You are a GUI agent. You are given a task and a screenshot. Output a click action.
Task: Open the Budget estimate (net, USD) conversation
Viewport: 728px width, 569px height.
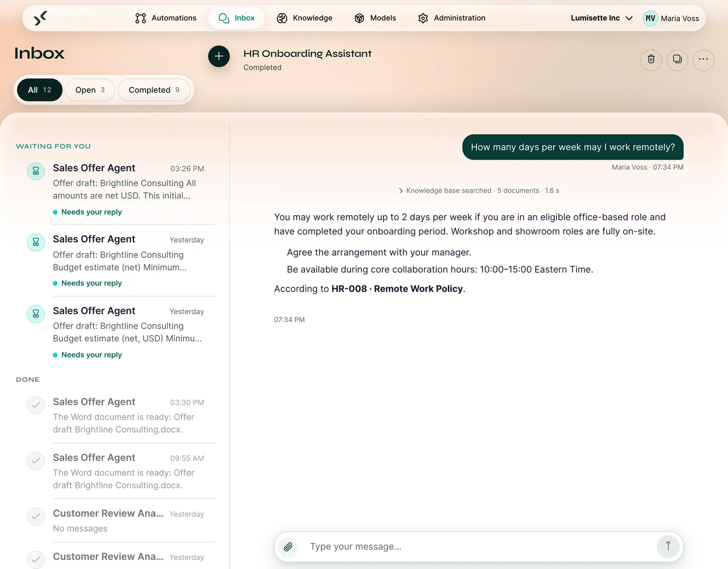121,332
